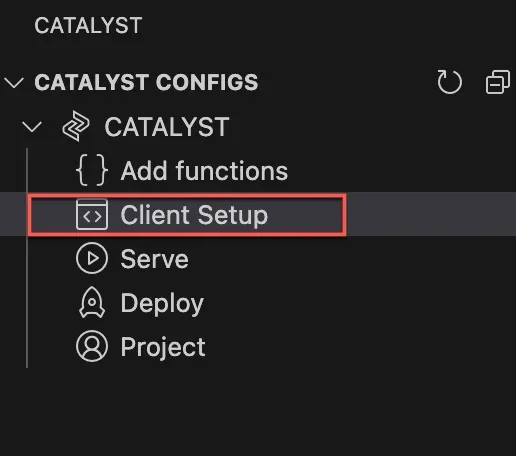The image size is (516, 456).
Task: Click the collapse all icon in Catalyst Configs
Action: 497,82
